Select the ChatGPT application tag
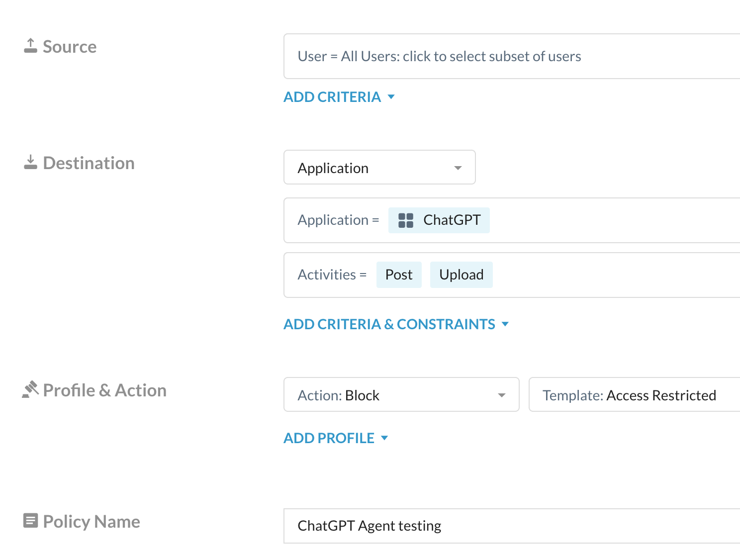 click(x=439, y=220)
